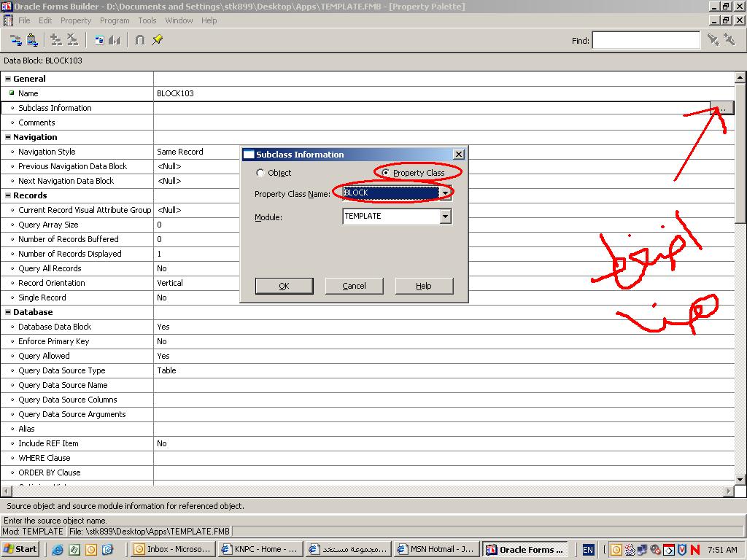Select the Property Class radio button
This screenshot has height=560, width=747.
click(386, 173)
